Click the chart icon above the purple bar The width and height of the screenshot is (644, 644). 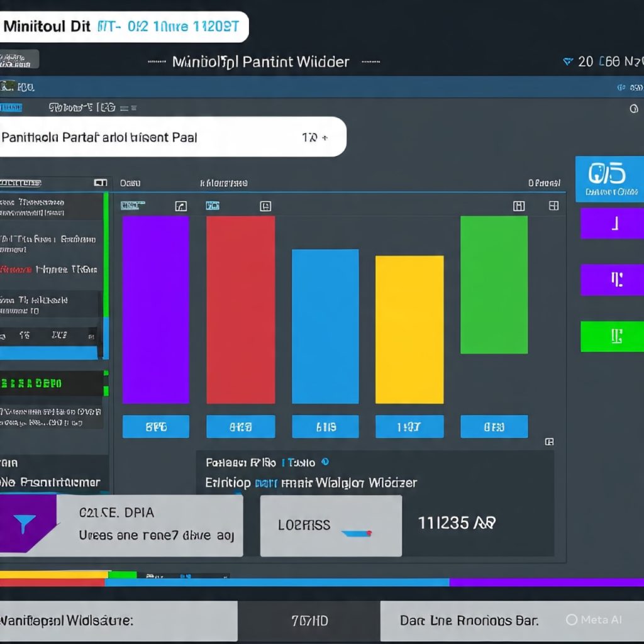pos(180,206)
